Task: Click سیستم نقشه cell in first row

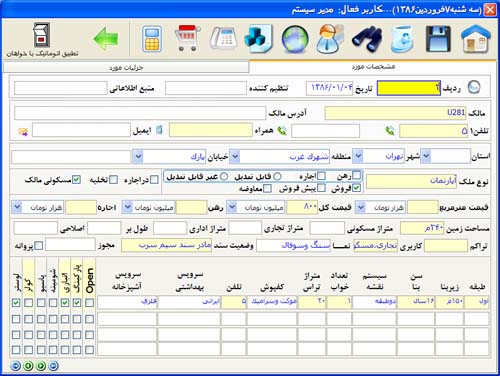Action: click(x=375, y=302)
